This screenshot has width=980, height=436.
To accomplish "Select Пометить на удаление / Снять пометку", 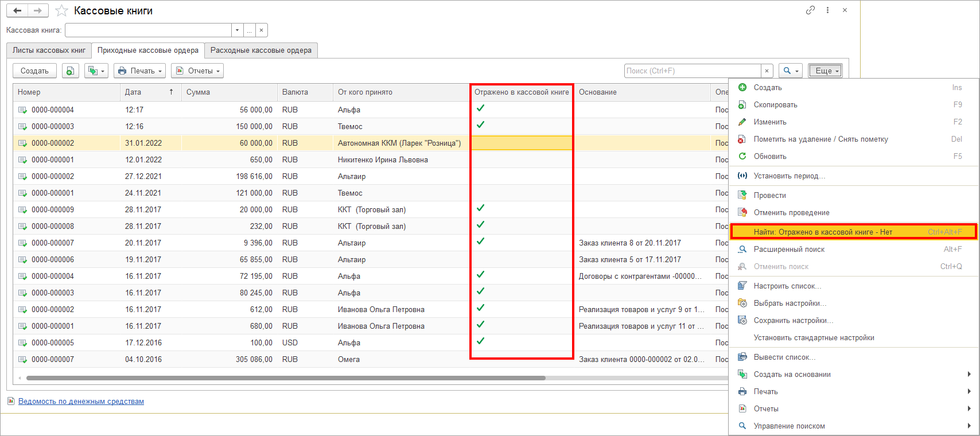I will point(854,139).
